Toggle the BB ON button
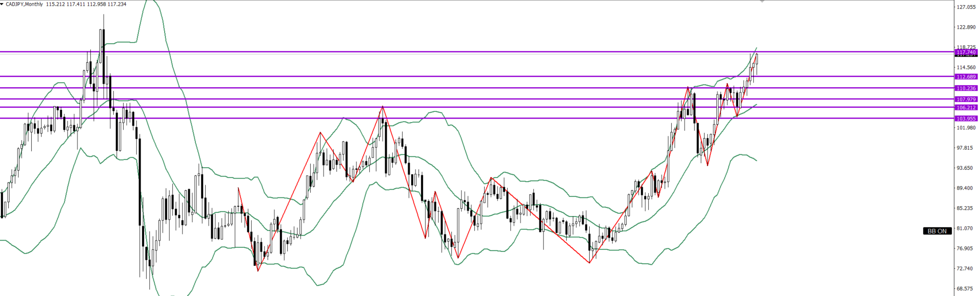980x296 pixels. [937, 231]
